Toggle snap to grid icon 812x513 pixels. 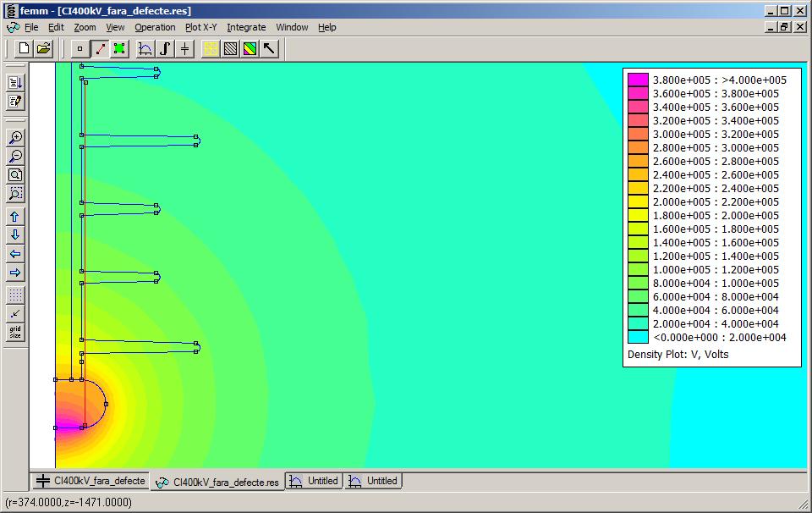click(x=15, y=313)
